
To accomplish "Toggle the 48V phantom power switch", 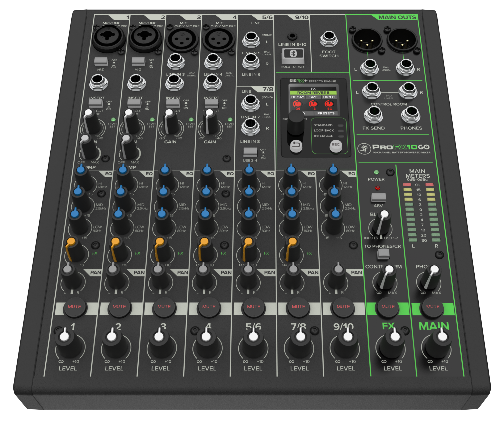I will click(x=378, y=197).
